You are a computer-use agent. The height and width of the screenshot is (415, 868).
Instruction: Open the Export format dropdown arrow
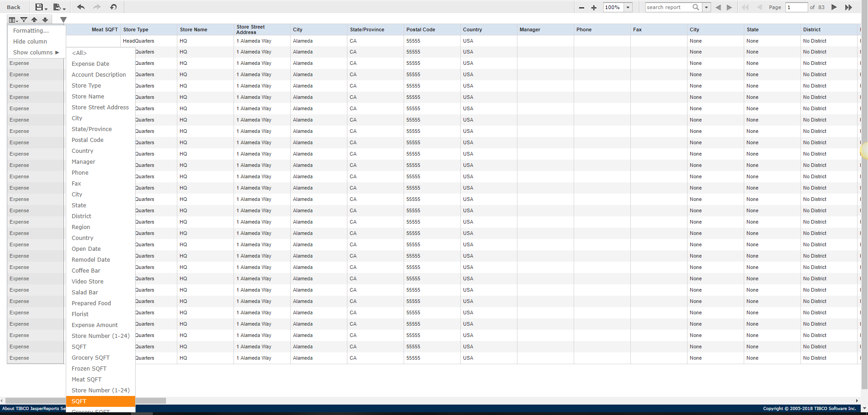[64, 9]
